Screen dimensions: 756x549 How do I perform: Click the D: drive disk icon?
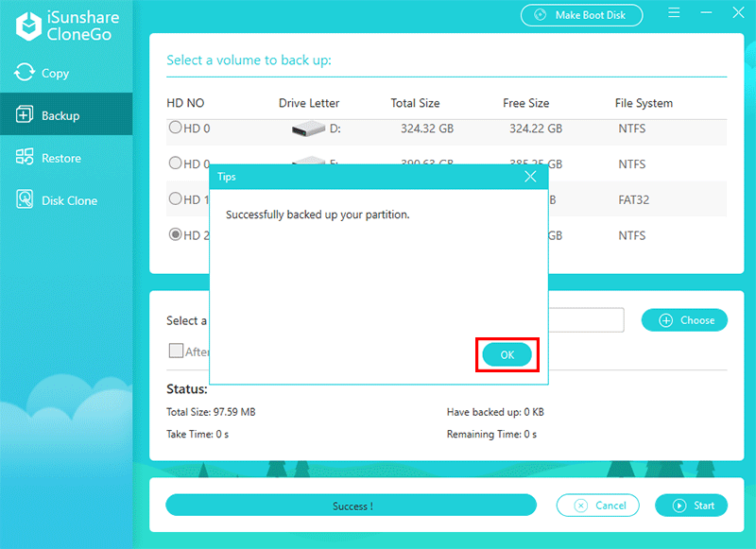coord(308,129)
